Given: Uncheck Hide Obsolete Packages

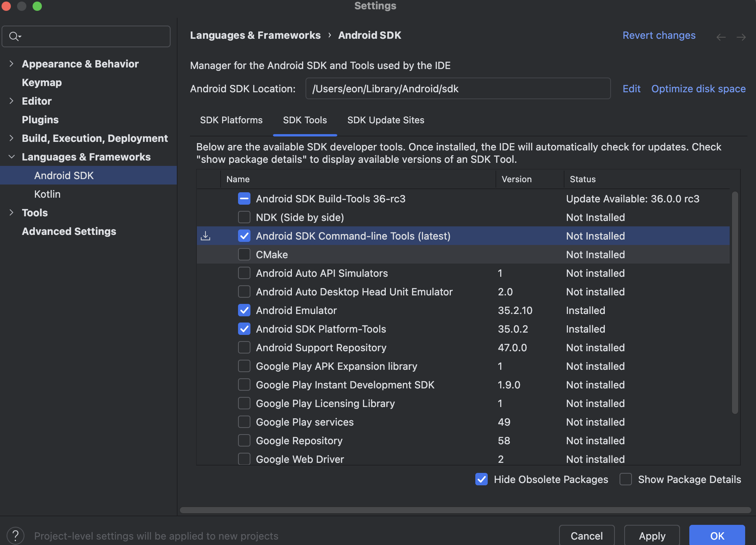Looking at the screenshot, I should [482, 479].
